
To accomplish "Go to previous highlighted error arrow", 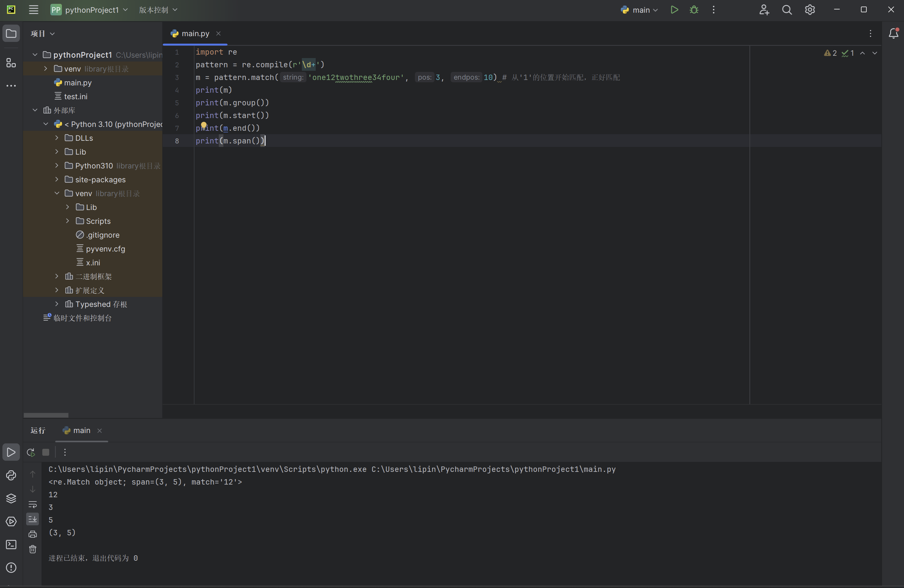I will pos(862,53).
